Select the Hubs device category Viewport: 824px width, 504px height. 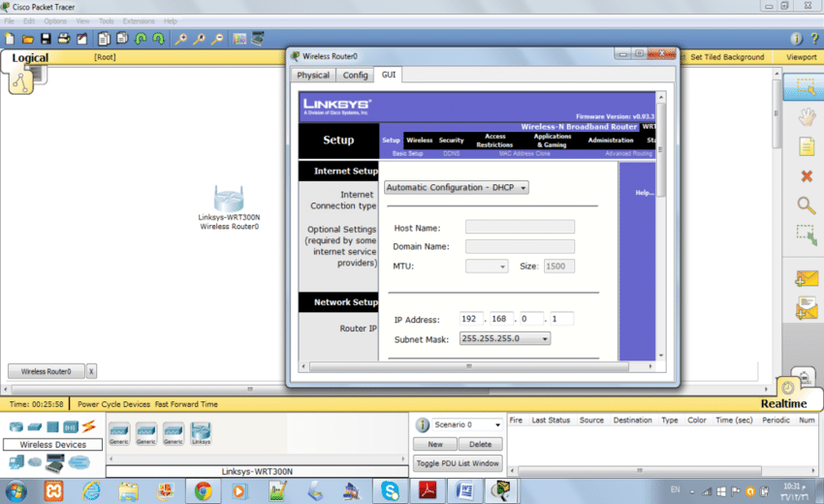click(52, 426)
